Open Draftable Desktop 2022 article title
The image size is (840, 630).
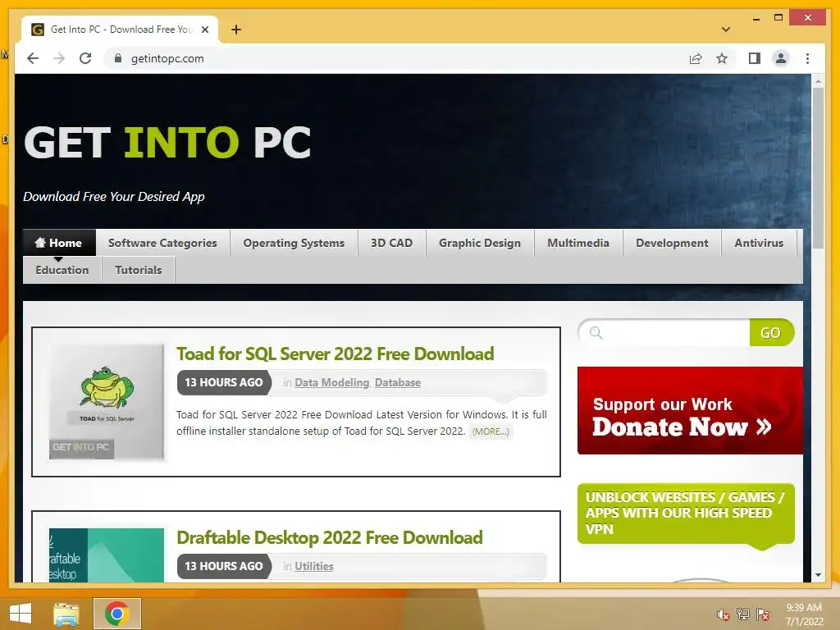330,537
